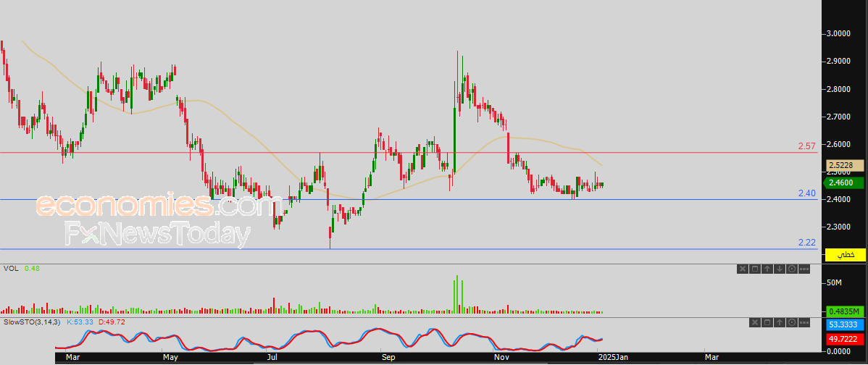Select the 2.5228 moving average tag
868x365 pixels.
[x=846, y=165]
